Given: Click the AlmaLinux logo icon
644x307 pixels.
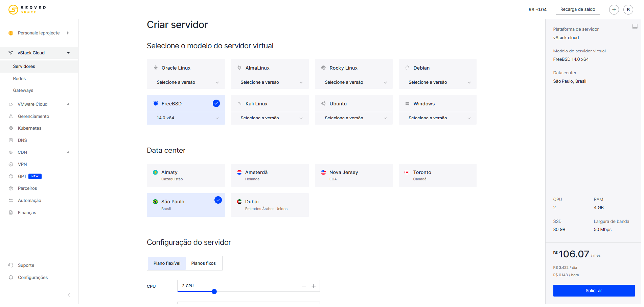Looking at the screenshot, I should (239, 68).
